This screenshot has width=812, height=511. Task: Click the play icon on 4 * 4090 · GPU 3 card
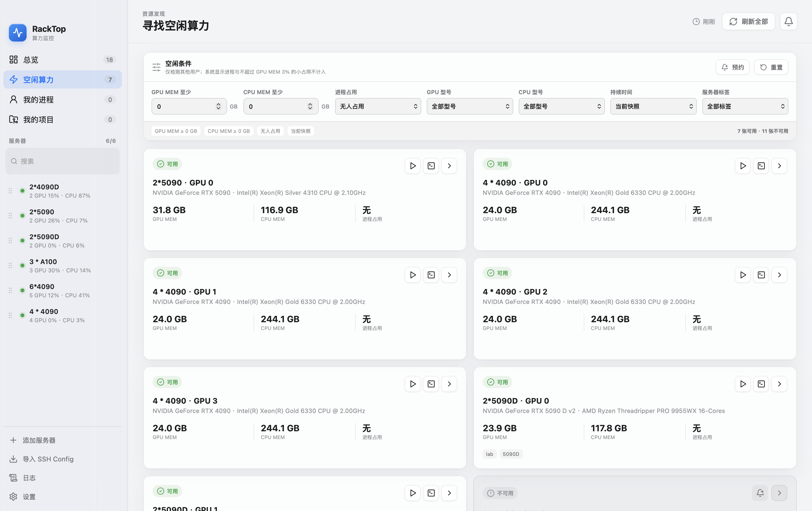[413, 384]
